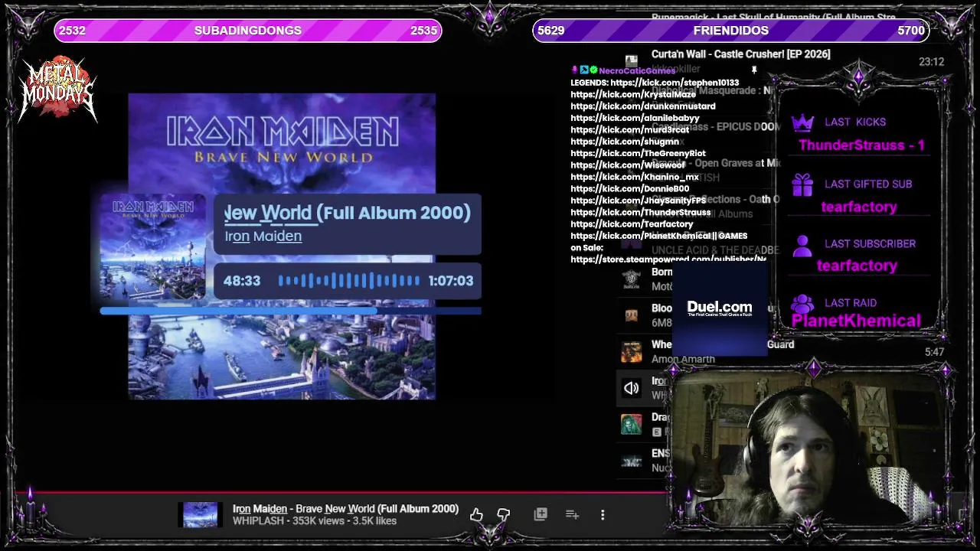This screenshot has width=980, height=551.
Task: Click the 'Amon Amarth' artist name in queue
Action: [683, 359]
